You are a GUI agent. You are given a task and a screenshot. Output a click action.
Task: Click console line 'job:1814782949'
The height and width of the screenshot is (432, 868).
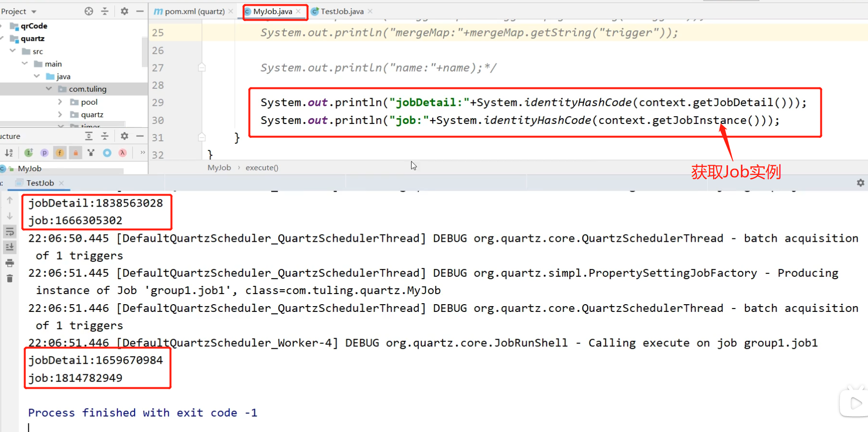pos(75,378)
